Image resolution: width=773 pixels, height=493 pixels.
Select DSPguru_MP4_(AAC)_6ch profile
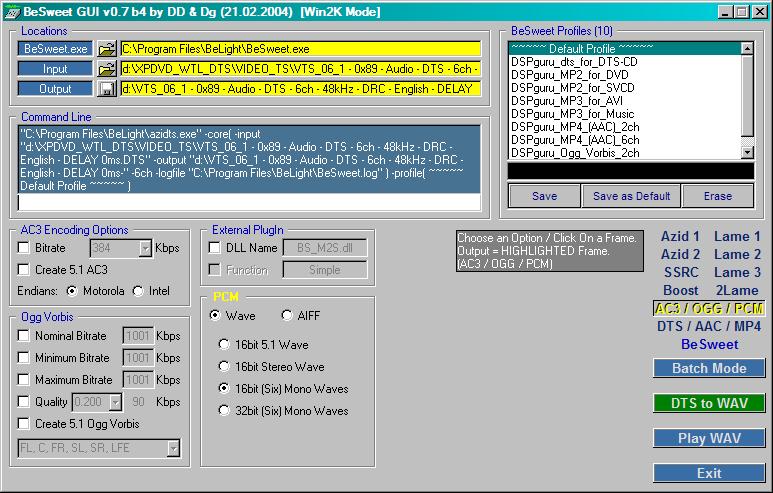pyautogui.click(x=625, y=140)
